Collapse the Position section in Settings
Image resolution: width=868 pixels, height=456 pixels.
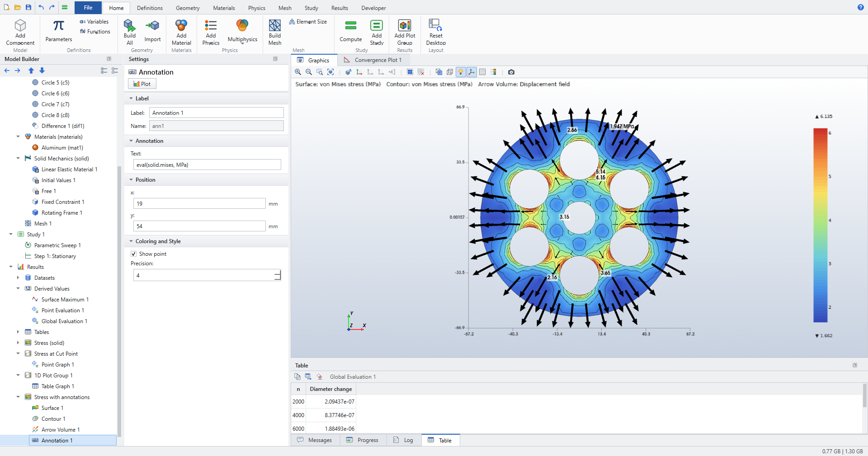[x=131, y=180]
